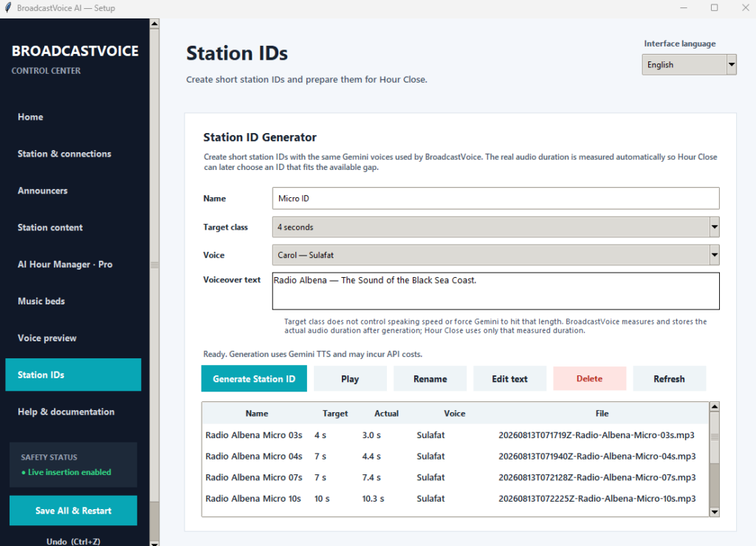Viewport: 756px width, 546px height.
Task: Click Undo (Ctrl+Z) in sidebar
Action: 73,541
